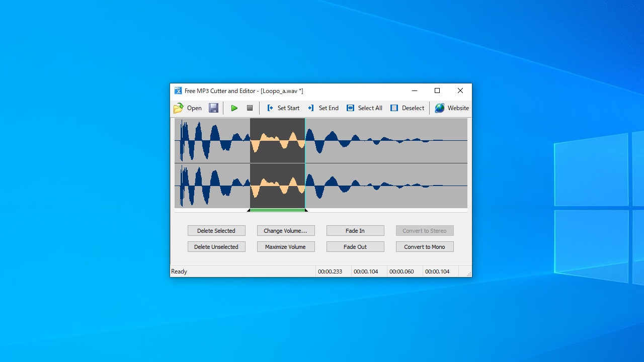Apply Fade Out to the selection
Screen dimensions: 644x362
[355, 247]
